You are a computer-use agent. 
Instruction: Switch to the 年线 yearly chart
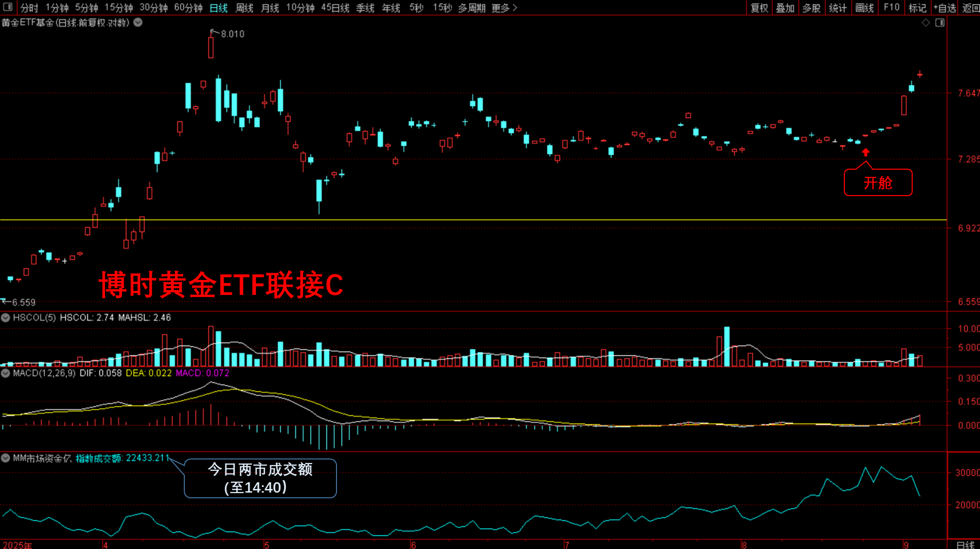391,8
